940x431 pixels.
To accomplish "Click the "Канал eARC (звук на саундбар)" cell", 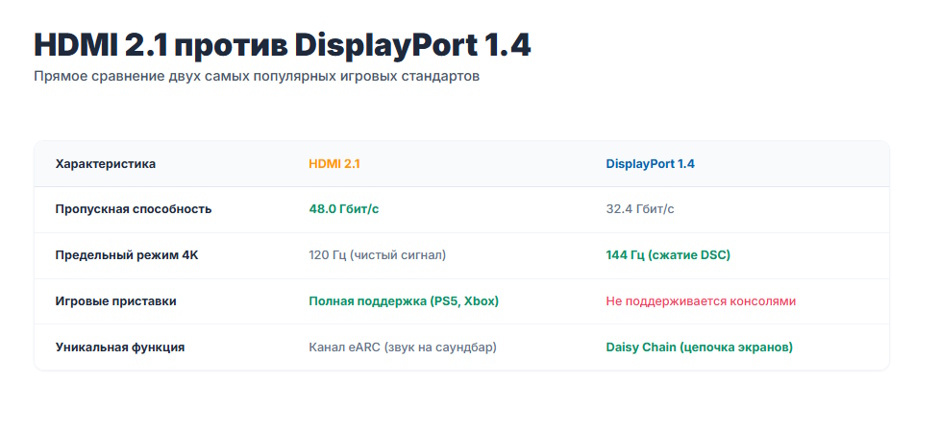I will click(403, 347).
